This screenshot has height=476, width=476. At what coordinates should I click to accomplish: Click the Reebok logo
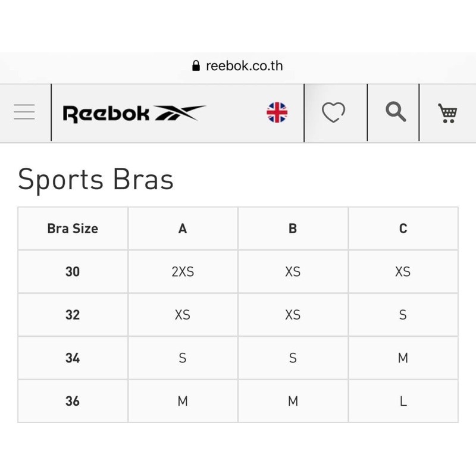click(134, 114)
